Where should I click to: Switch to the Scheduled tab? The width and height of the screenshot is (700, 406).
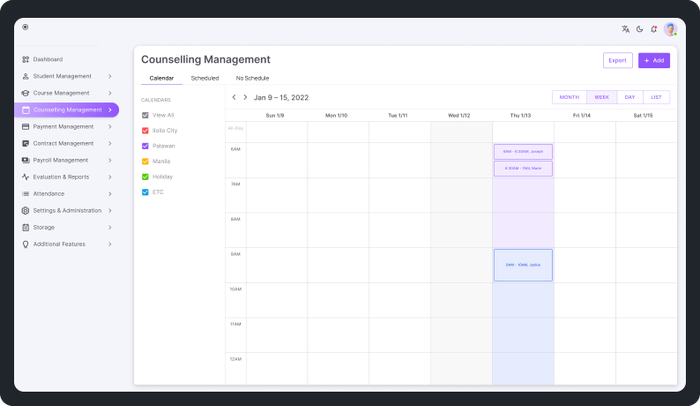(x=205, y=78)
